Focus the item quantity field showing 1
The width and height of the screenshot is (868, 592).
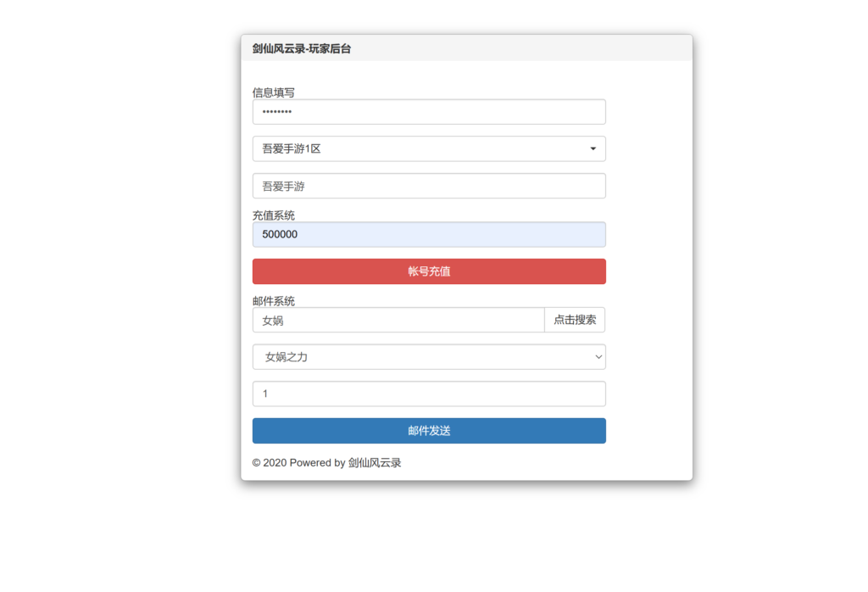[428, 394]
